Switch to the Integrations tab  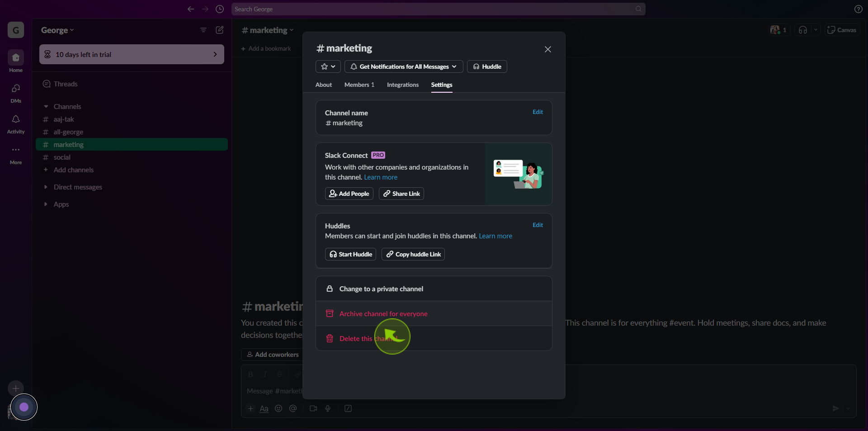pos(403,85)
